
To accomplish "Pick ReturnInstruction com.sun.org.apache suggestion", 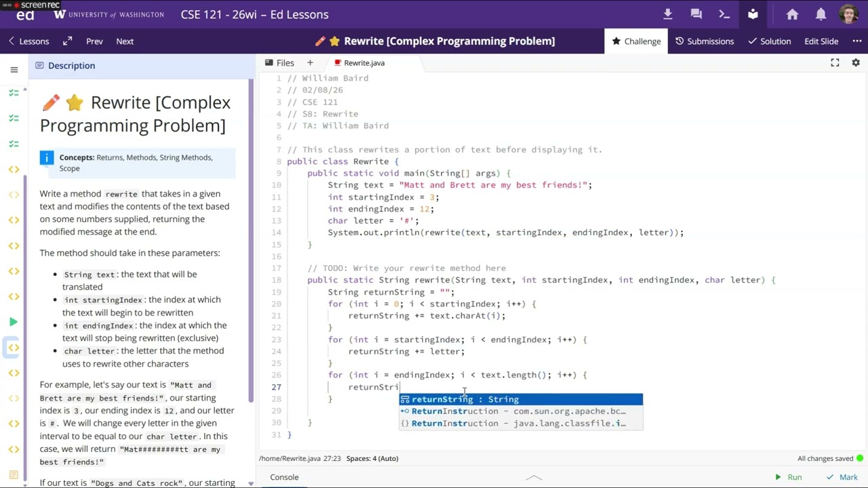I will pos(521,411).
